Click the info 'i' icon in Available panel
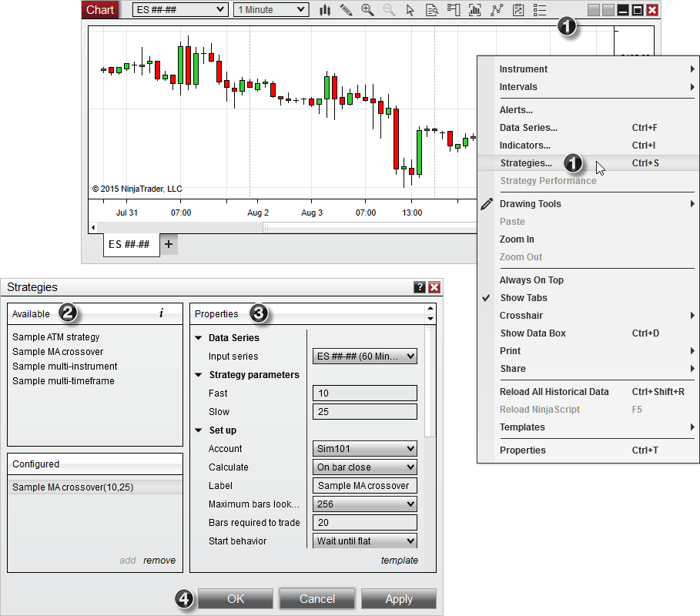 (x=161, y=313)
